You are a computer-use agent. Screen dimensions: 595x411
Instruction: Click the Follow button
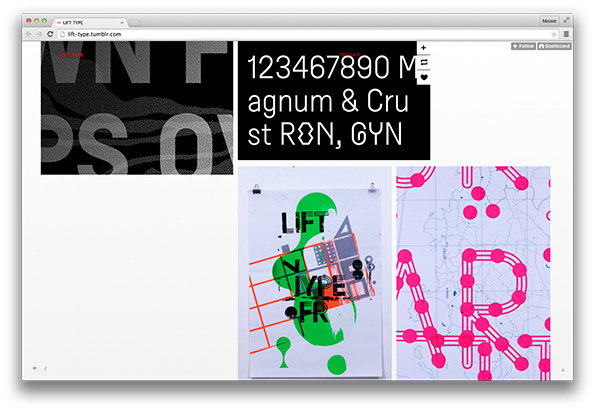coord(523,46)
